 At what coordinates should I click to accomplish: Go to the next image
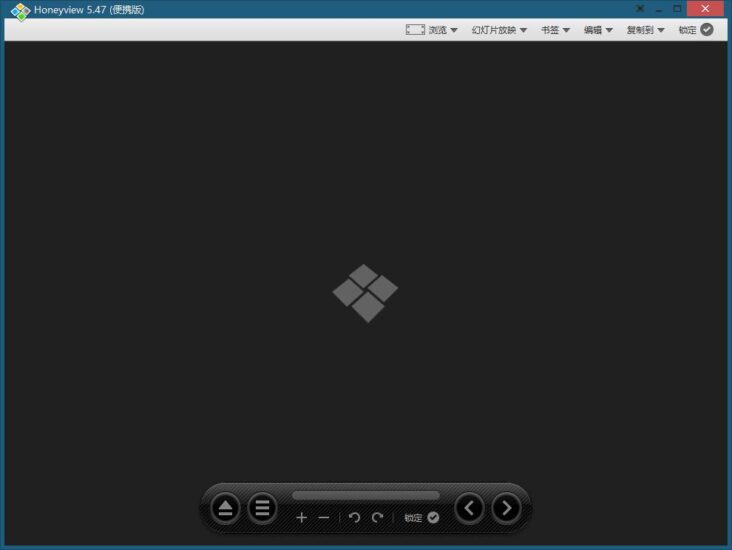tap(506, 509)
